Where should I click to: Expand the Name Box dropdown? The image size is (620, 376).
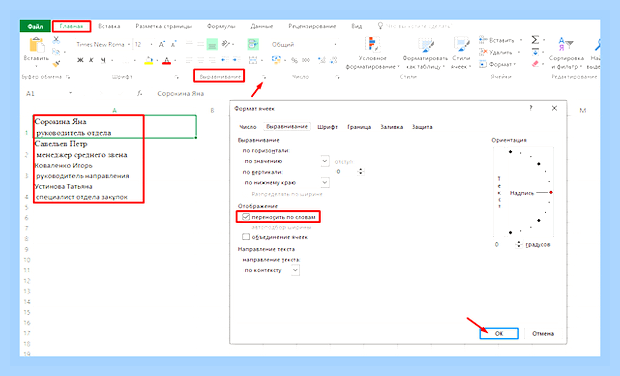pyautogui.click(x=70, y=93)
